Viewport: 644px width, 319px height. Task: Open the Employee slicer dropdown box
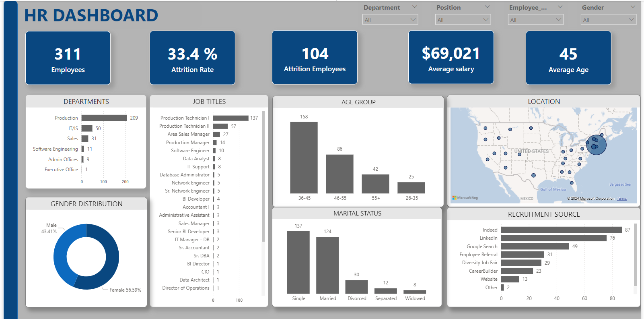point(535,19)
